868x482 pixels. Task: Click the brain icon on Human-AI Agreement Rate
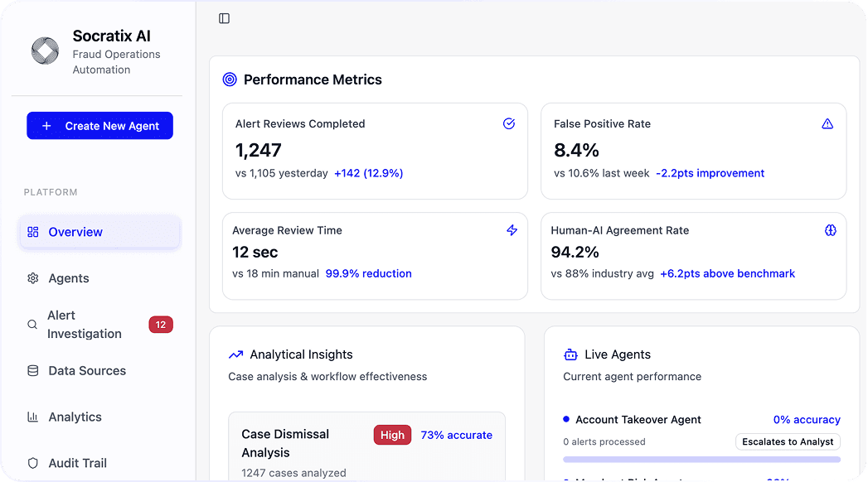click(831, 230)
